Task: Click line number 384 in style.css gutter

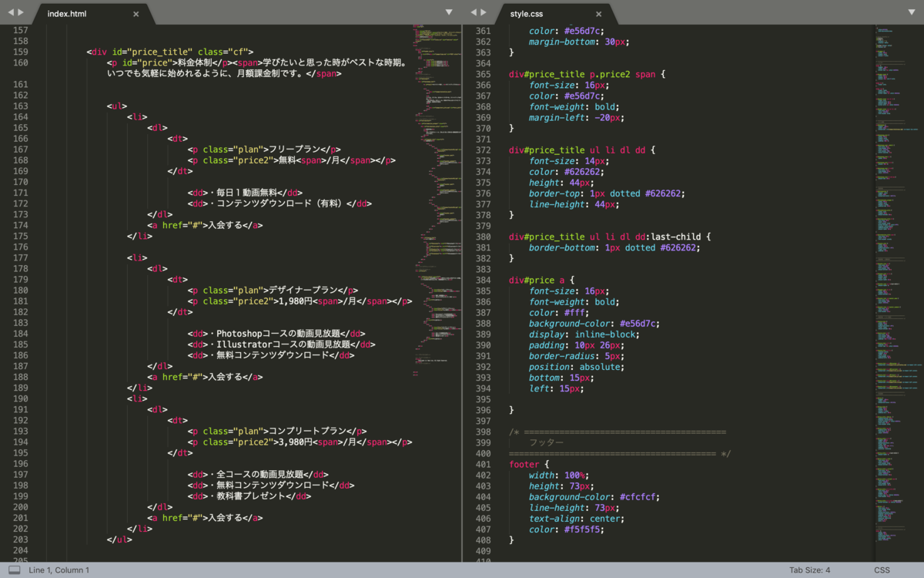Action: [x=483, y=281]
